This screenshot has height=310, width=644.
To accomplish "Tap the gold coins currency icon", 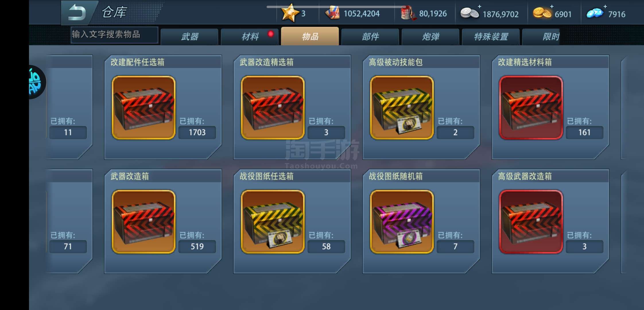I will pos(542,13).
